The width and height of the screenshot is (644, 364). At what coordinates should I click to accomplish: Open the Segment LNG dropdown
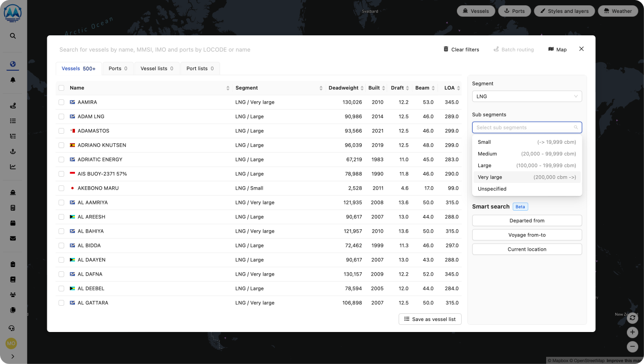point(527,96)
